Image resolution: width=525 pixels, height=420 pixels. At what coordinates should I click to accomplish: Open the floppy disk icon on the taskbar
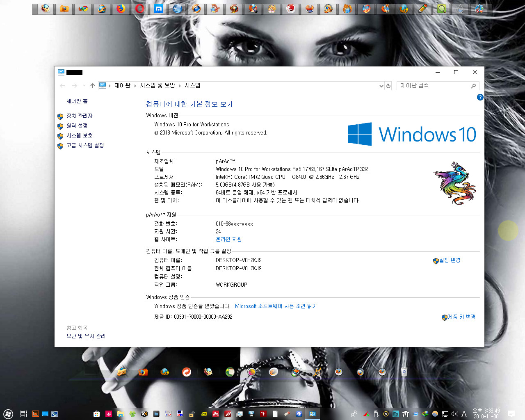(180, 414)
